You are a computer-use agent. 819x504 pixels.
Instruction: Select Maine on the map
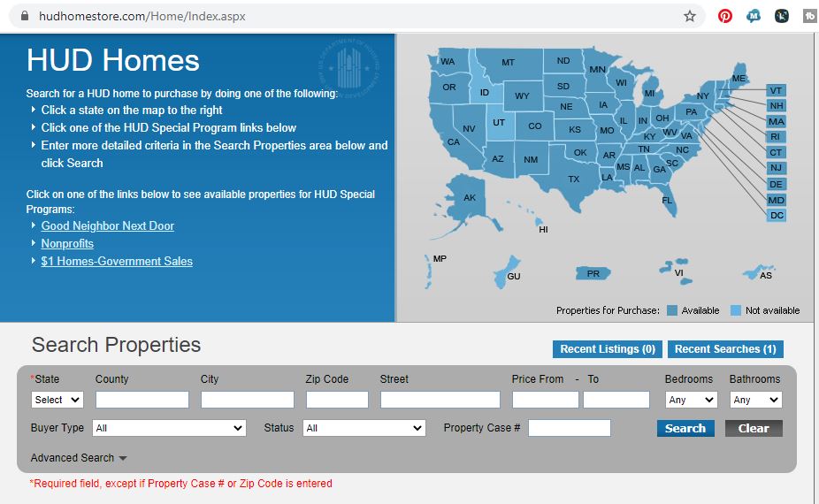pos(738,78)
